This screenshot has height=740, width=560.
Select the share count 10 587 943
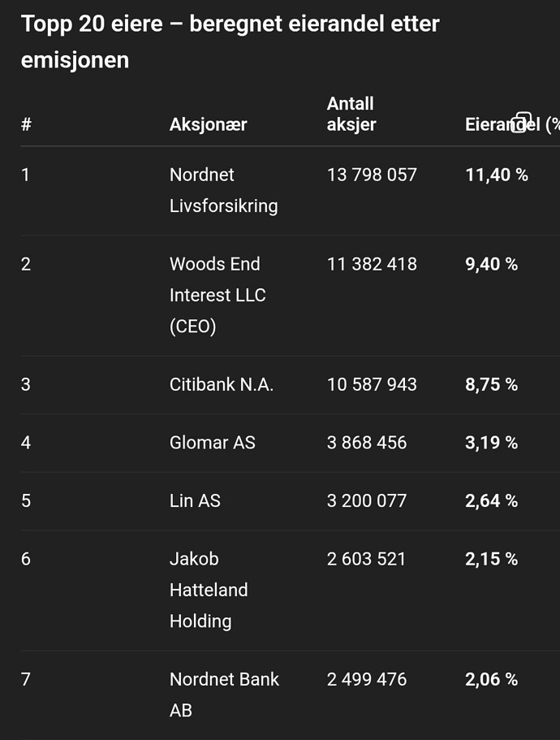(x=372, y=384)
